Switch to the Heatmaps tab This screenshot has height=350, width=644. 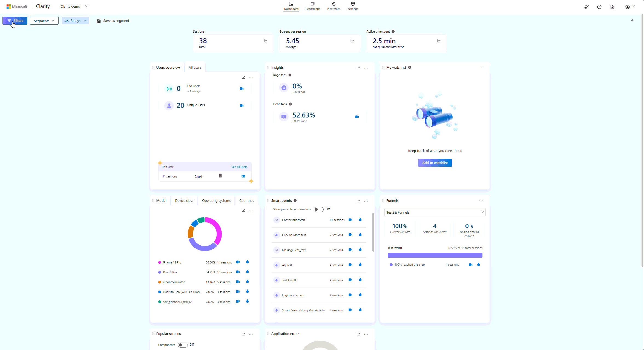click(334, 6)
